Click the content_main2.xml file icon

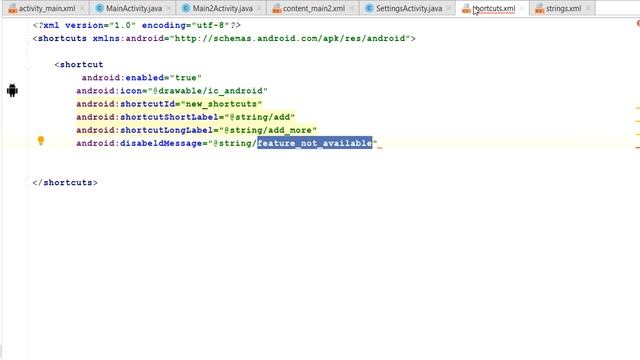(277, 8)
